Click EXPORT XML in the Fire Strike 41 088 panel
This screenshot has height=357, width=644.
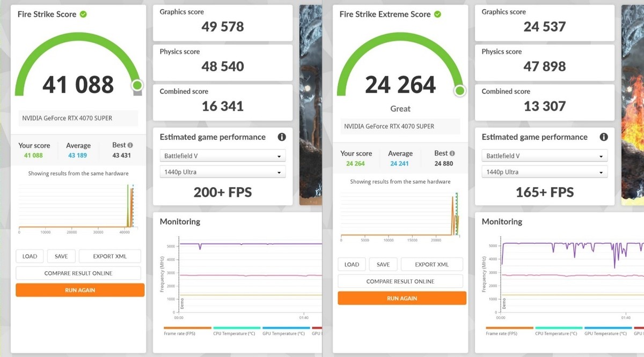point(109,256)
